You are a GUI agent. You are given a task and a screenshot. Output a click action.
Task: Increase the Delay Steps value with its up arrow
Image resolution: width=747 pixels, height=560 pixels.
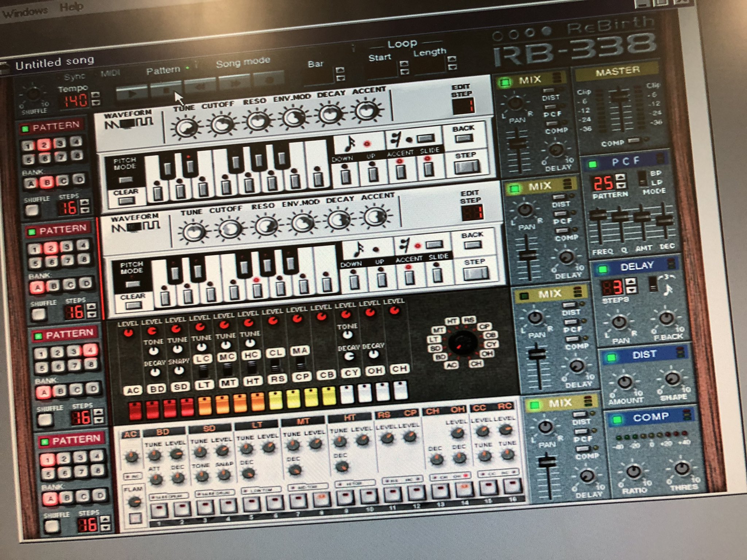(631, 281)
